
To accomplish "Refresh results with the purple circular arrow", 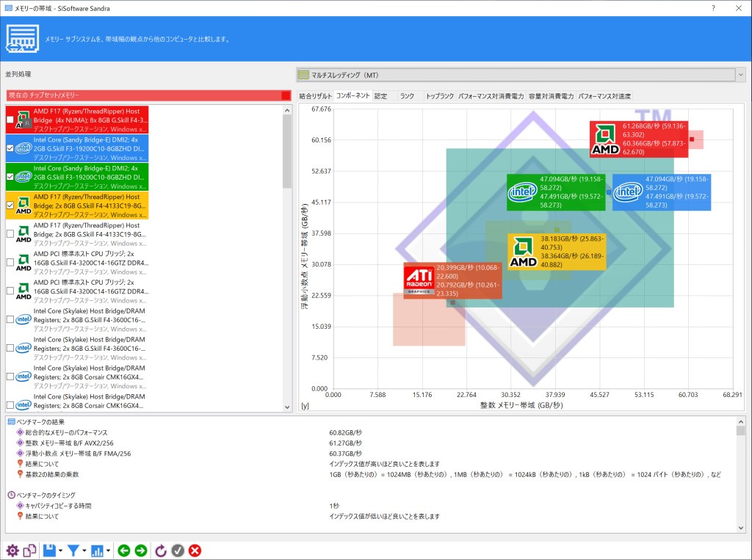I will click(161, 550).
